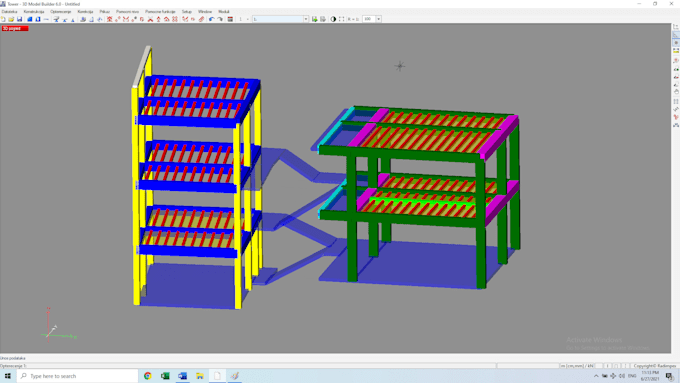Screen dimensions: 680x383
Task: Click the fit-to-window corners icon
Action: [342, 19]
